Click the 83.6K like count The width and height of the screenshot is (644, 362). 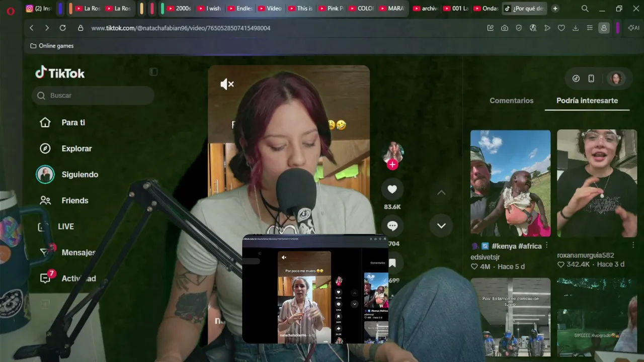[392, 207]
